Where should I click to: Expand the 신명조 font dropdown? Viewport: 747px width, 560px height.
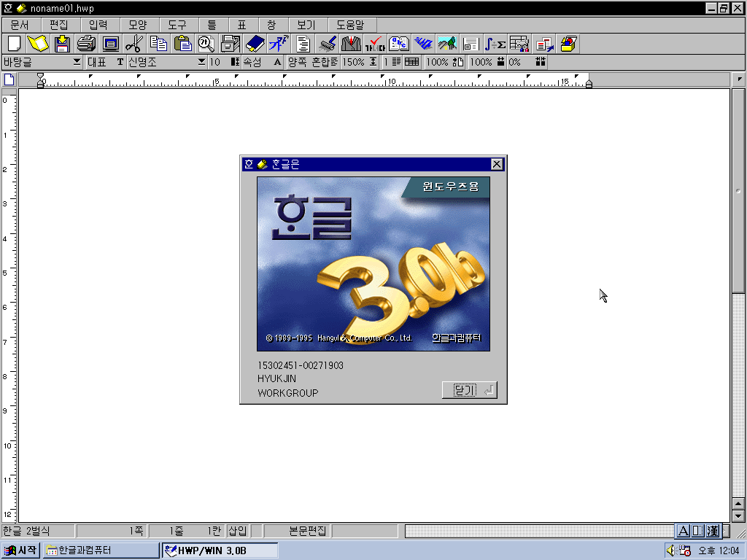pos(201,62)
